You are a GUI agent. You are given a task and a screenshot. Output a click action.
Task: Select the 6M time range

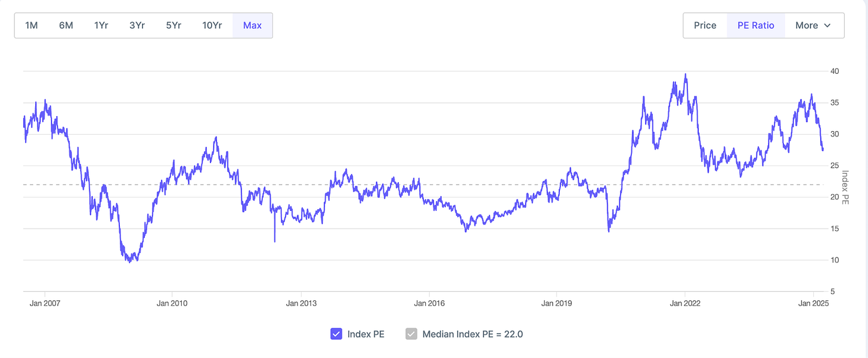point(66,25)
